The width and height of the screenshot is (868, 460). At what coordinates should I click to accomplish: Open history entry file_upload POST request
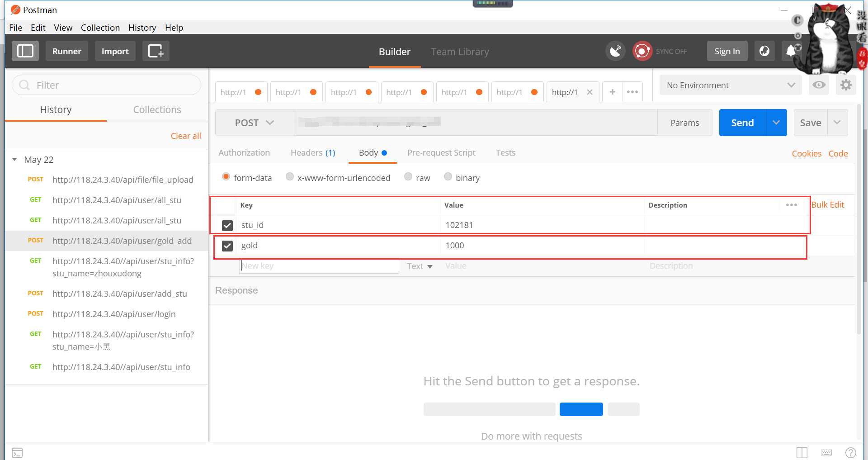(107, 180)
